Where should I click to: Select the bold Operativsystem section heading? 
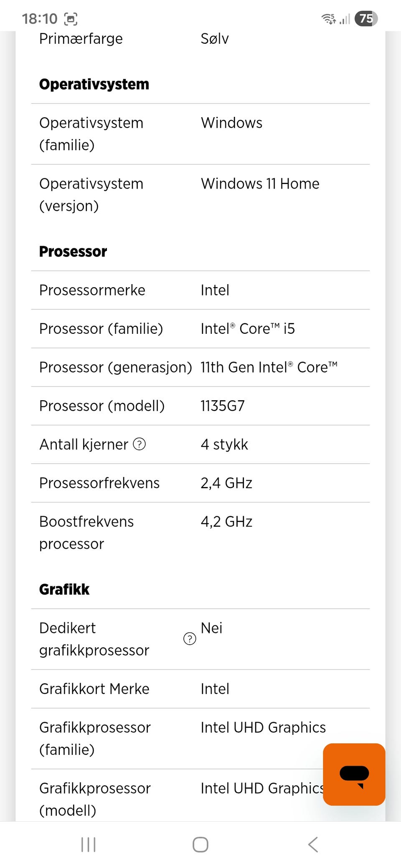click(94, 84)
